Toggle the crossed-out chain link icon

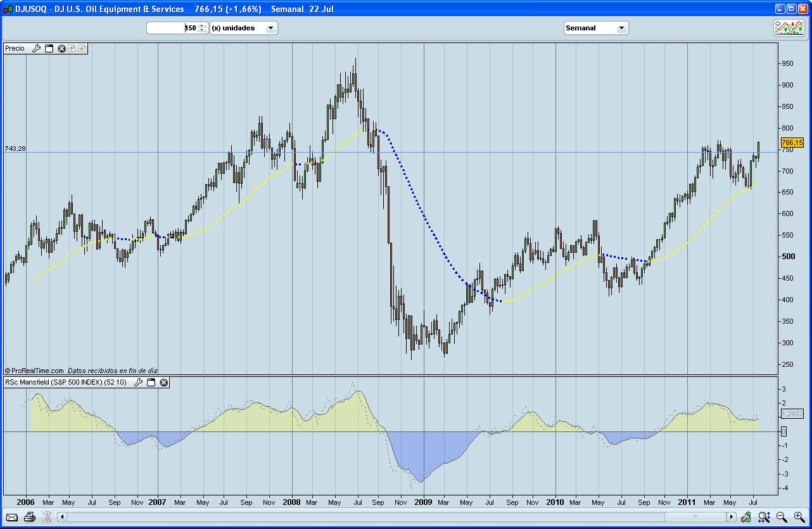pyautogui.click(x=46, y=517)
